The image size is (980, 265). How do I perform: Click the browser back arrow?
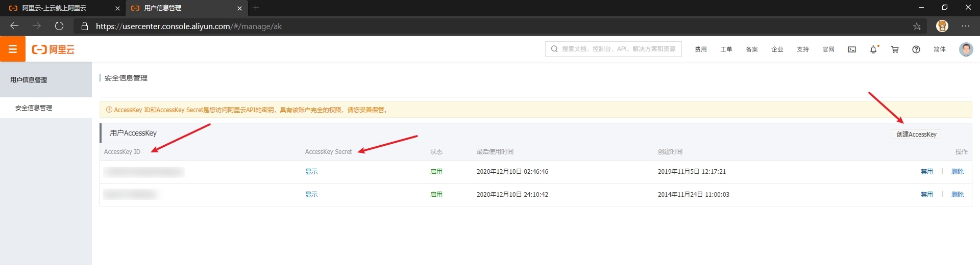tap(14, 26)
